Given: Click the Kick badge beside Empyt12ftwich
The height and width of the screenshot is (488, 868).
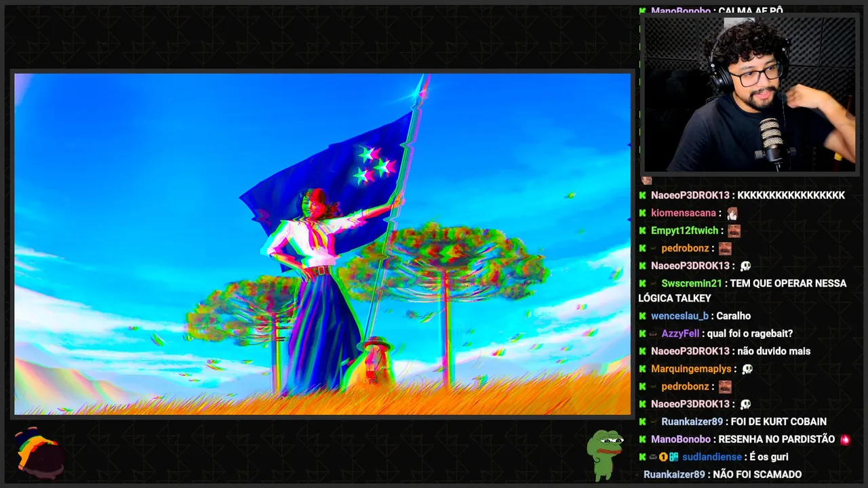Looking at the screenshot, I should tap(642, 230).
